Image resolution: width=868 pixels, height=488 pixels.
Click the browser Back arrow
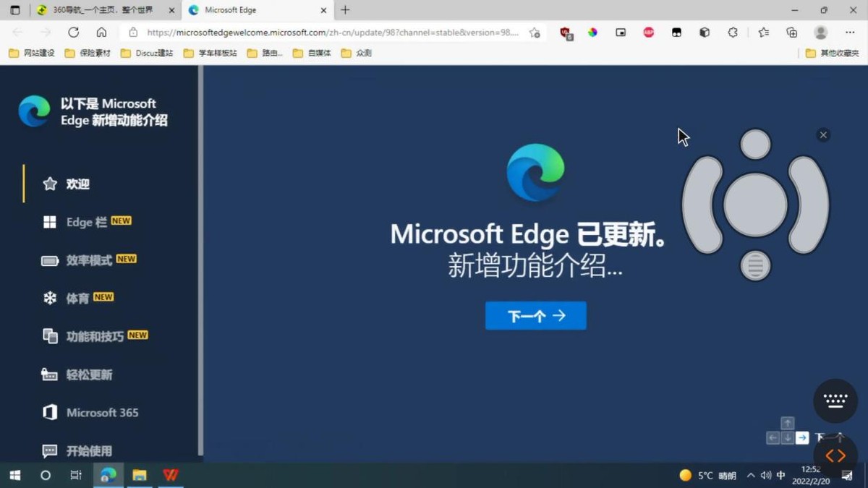pyautogui.click(x=17, y=33)
